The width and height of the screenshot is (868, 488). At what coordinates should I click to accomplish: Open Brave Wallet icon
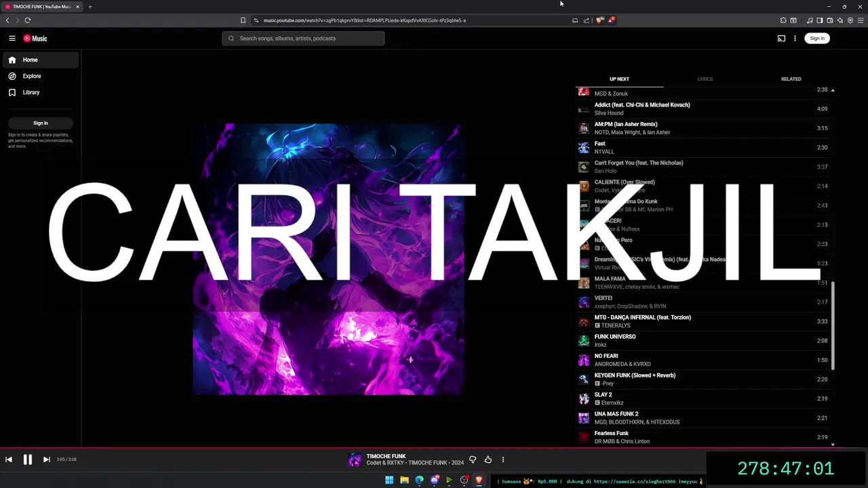tap(830, 20)
